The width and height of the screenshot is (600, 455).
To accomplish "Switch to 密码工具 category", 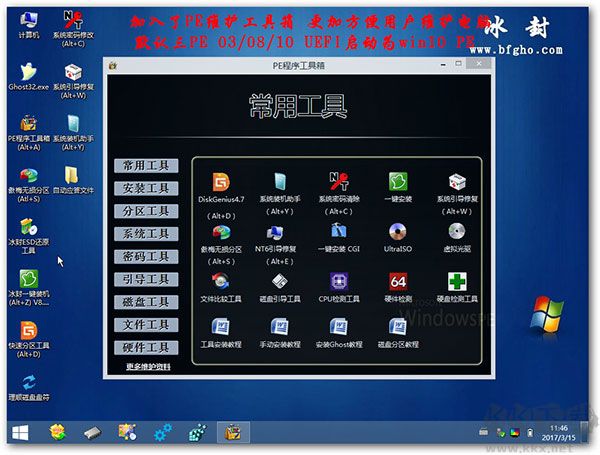I will coord(145,257).
